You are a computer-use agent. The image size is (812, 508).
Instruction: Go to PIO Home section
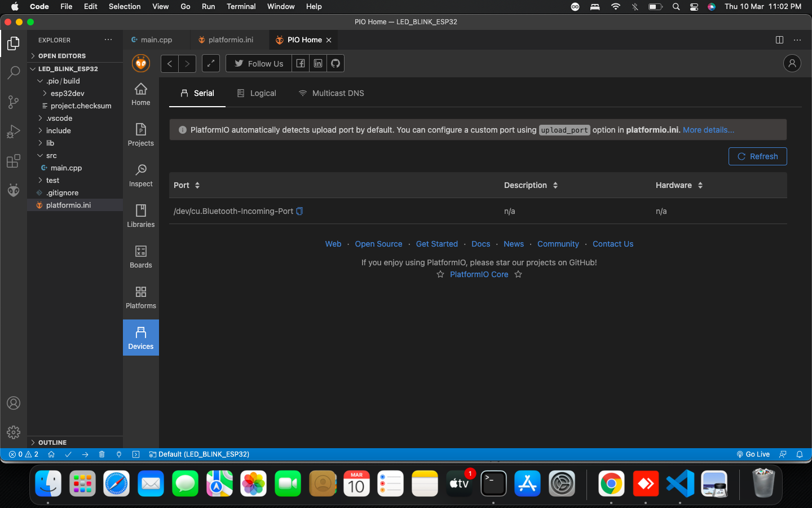pos(141,94)
